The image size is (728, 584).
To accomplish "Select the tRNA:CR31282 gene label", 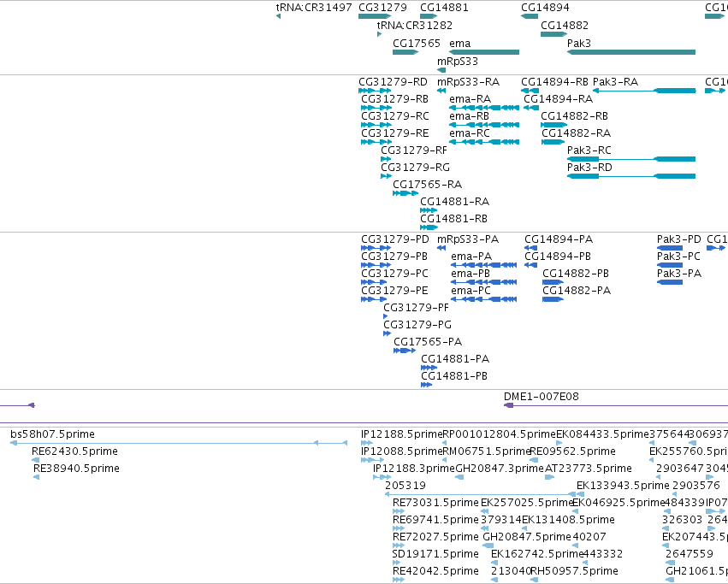I will point(415,25).
